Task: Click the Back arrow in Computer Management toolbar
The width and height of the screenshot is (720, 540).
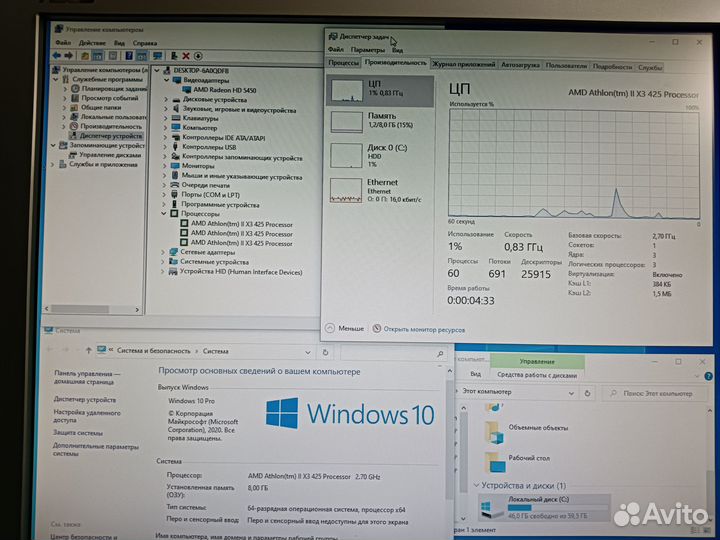Action: pyautogui.click(x=56, y=56)
